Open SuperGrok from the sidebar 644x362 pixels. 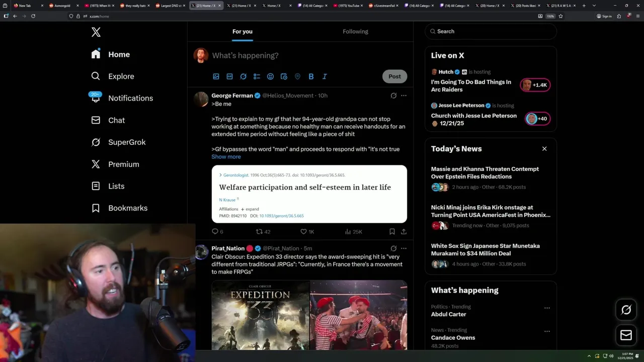119,142
